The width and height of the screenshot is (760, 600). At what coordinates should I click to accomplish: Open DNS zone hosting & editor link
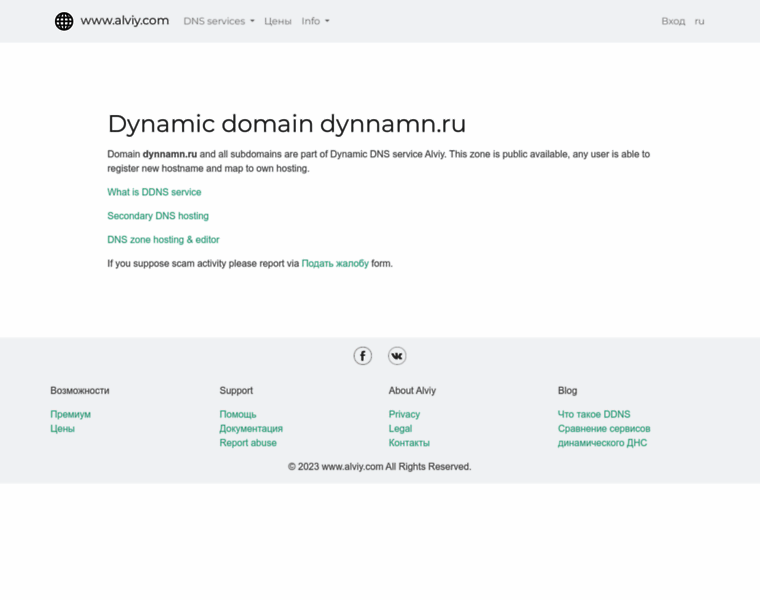[x=163, y=239]
